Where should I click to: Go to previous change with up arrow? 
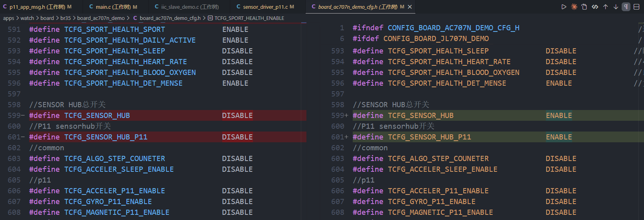click(x=605, y=7)
